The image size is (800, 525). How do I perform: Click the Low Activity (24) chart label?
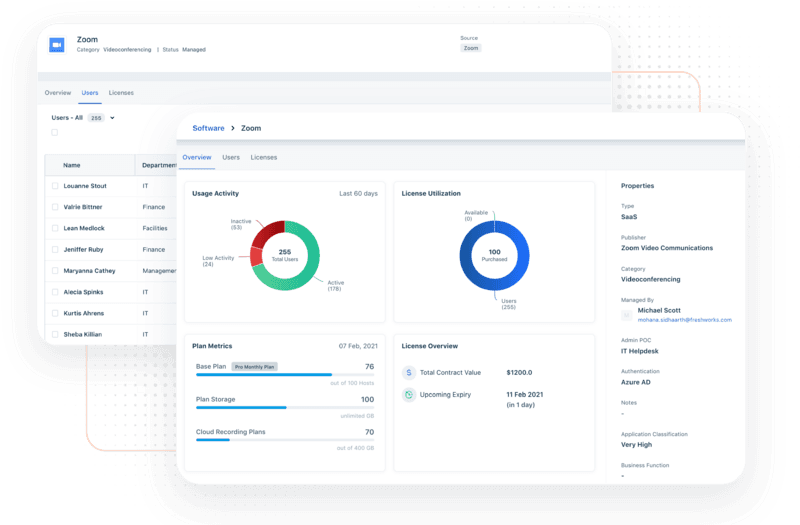(x=218, y=261)
